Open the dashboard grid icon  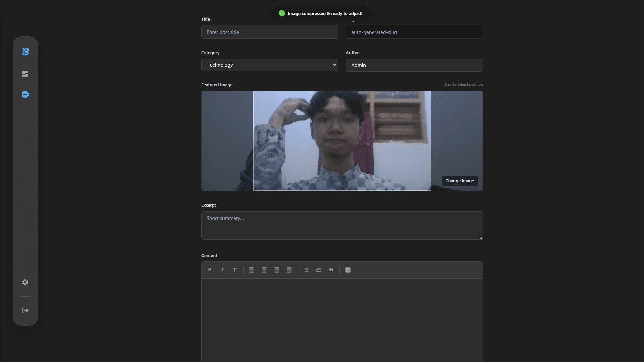tap(25, 74)
